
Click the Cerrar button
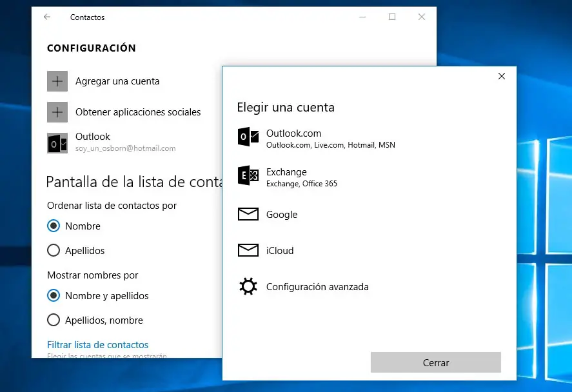pyautogui.click(x=435, y=362)
